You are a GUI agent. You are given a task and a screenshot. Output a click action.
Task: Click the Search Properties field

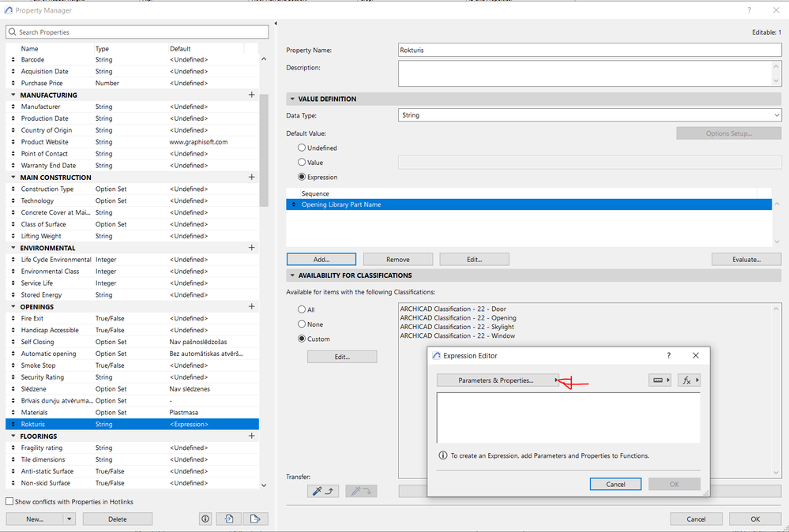[137, 32]
